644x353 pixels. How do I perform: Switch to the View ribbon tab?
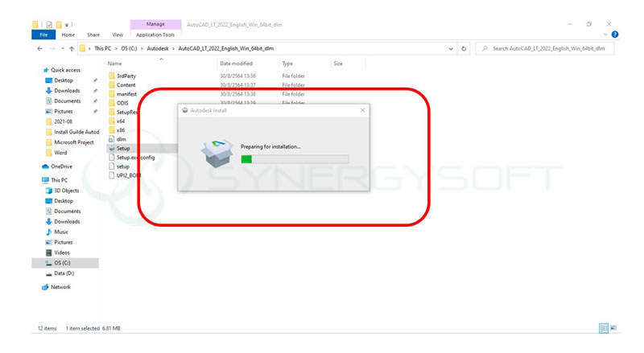(x=118, y=35)
